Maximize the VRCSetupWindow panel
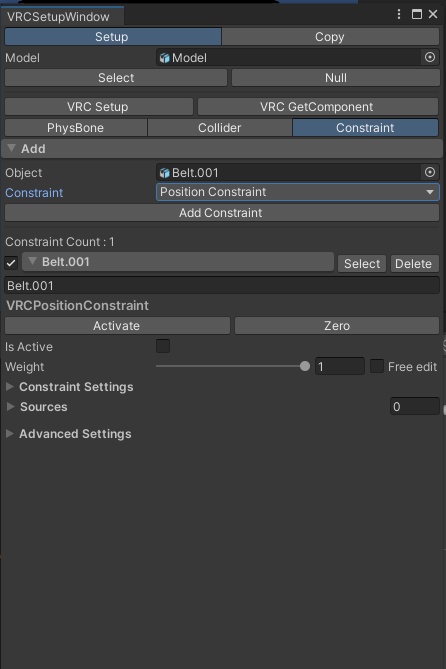 click(417, 14)
